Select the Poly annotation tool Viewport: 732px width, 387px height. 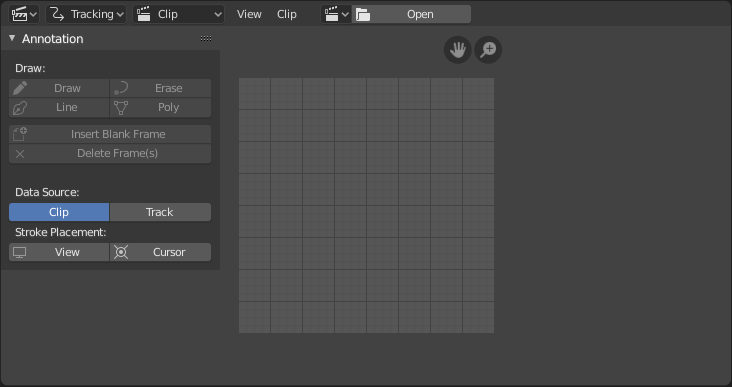pos(161,107)
